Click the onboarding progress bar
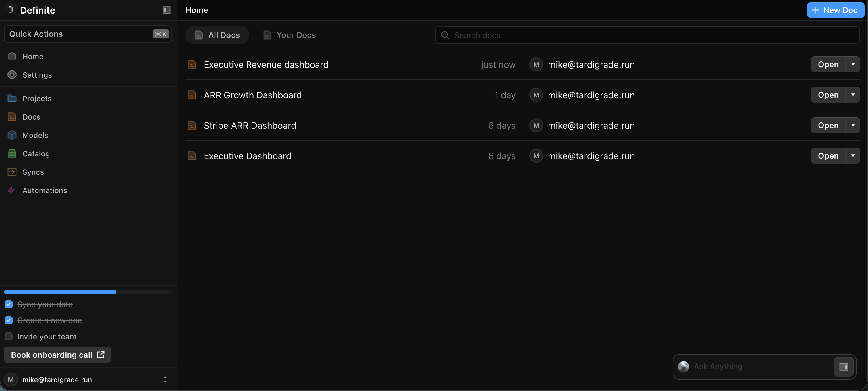The height and width of the screenshot is (391, 868). click(x=87, y=292)
